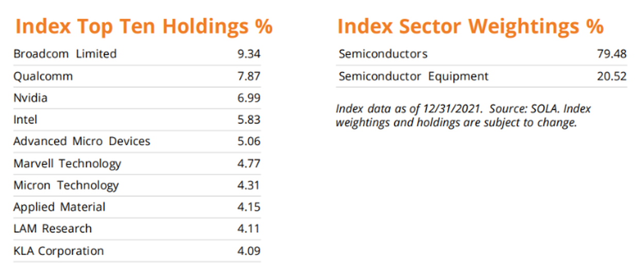The image size is (644, 278).
Task: Click the Qualcomm holding name
Action: pos(43,76)
